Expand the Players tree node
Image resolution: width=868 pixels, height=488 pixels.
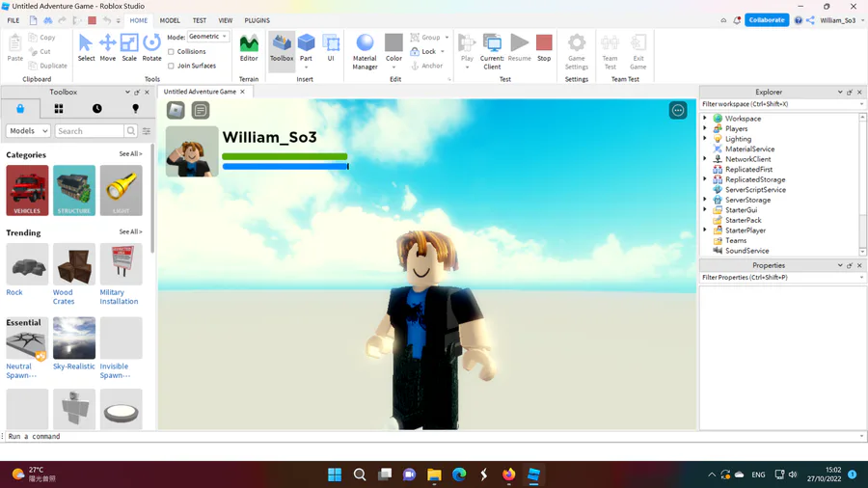click(x=705, y=128)
